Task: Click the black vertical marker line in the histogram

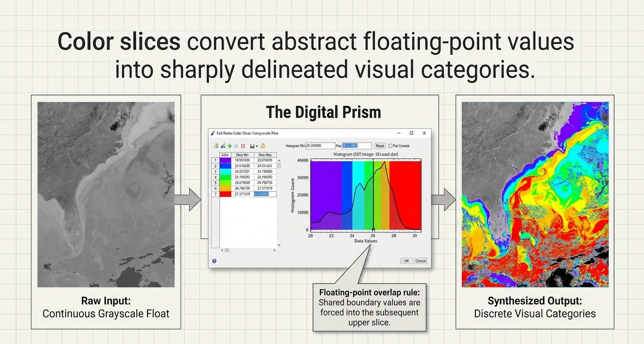Action: click(x=373, y=194)
